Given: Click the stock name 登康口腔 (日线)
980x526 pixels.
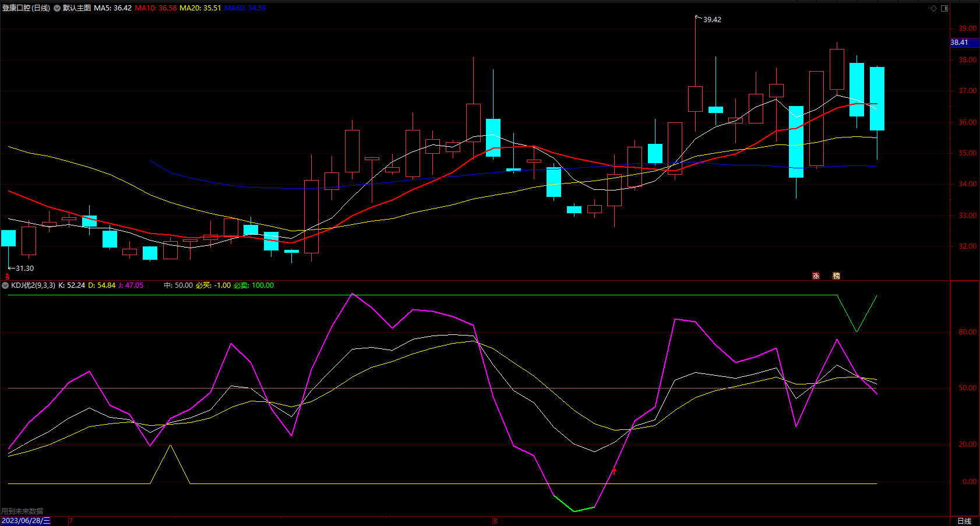Looking at the screenshot, I should tap(26, 8).
